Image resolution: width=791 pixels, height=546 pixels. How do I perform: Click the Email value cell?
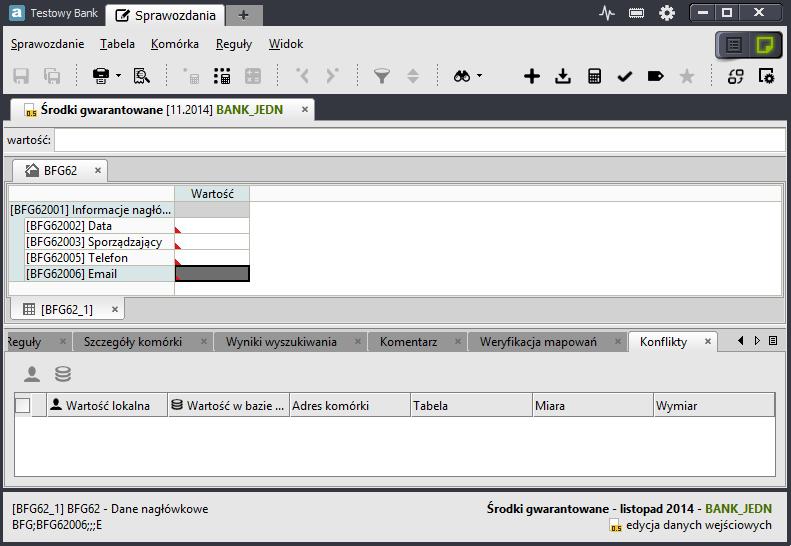coord(212,274)
